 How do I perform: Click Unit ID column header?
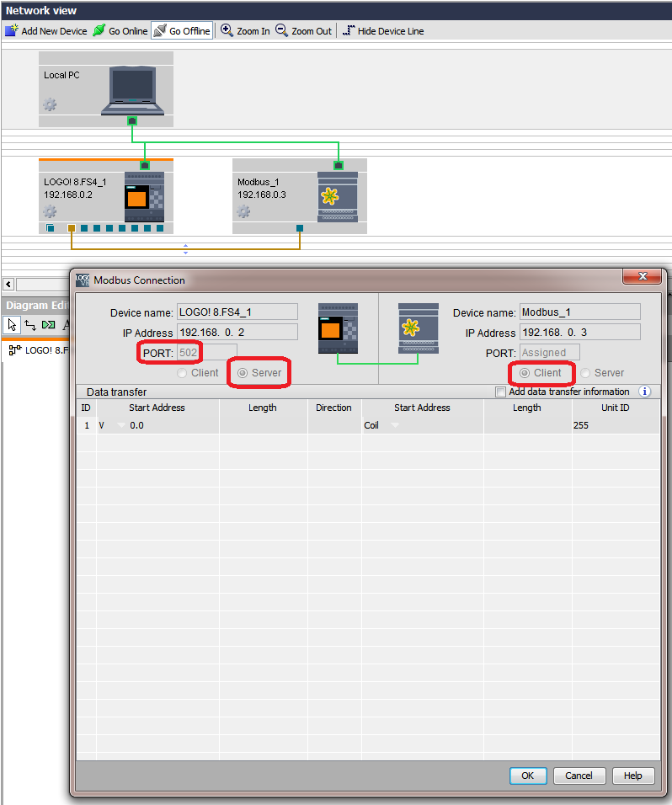point(616,408)
